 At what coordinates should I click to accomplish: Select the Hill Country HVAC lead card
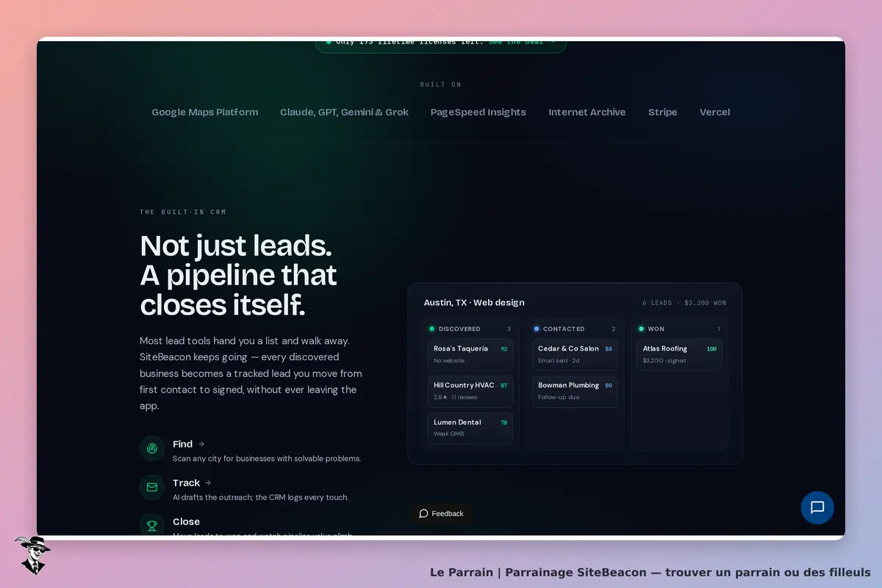470,392
